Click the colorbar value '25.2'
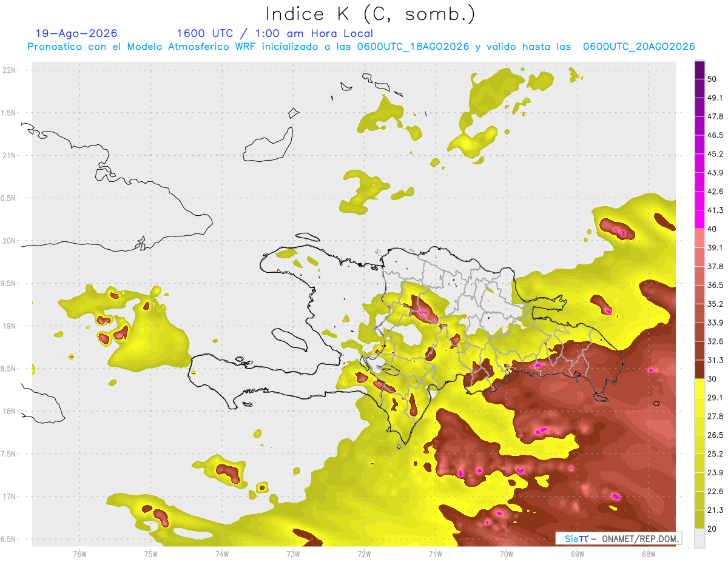728x562 pixels. tap(715, 454)
